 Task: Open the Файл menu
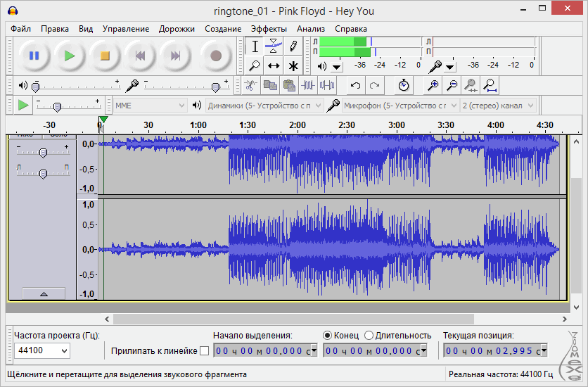(20, 29)
